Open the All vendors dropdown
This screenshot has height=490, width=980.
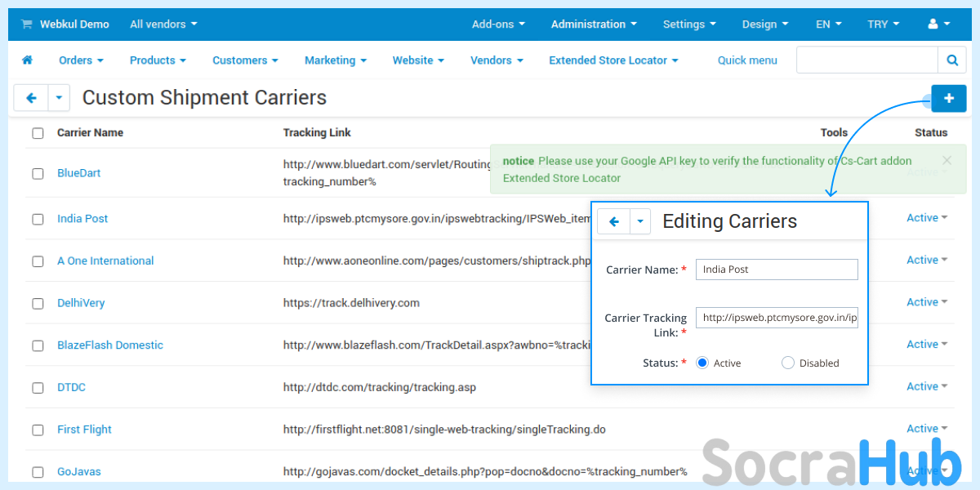point(163,24)
